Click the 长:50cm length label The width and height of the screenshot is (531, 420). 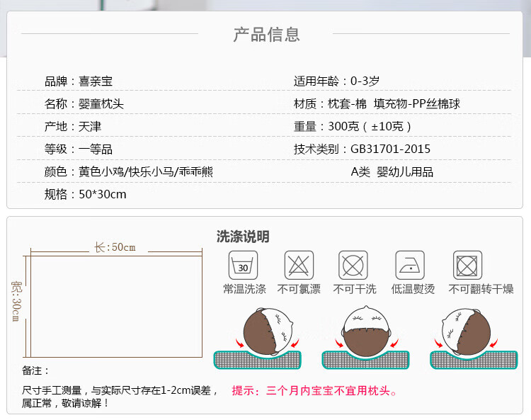115,247
